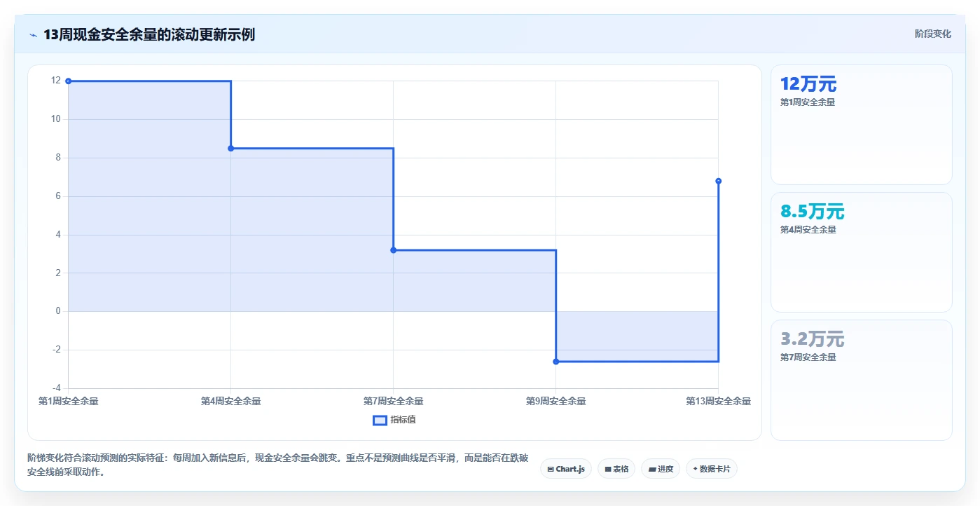Click the 第9周安全余量 x-axis label
Viewport: 980px width, 506px height.
555,402
